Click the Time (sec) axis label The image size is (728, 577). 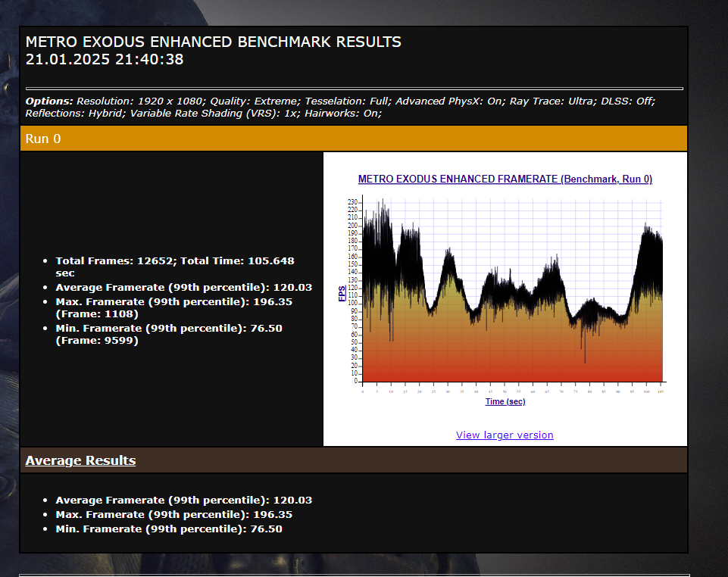click(505, 401)
